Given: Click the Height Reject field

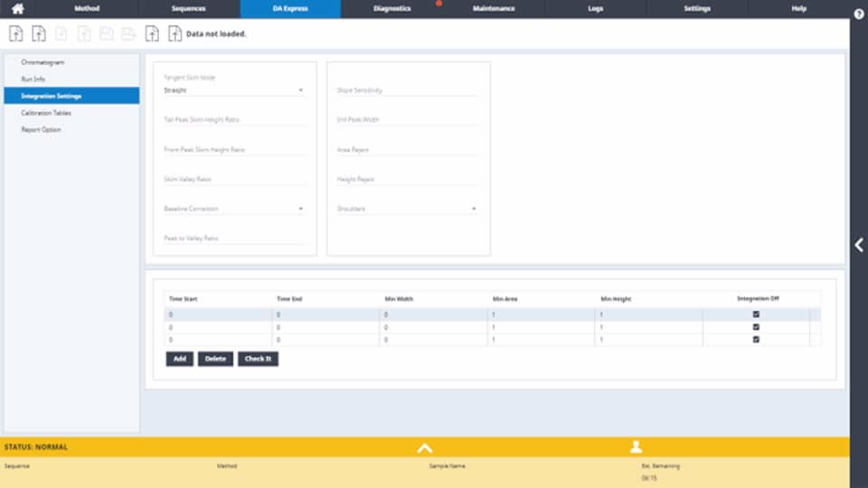Looking at the screenshot, I should tap(407, 179).
